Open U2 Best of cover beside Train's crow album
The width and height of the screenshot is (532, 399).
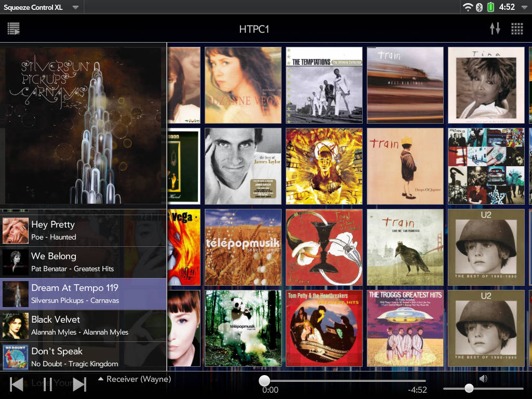(x=486, y=247)
